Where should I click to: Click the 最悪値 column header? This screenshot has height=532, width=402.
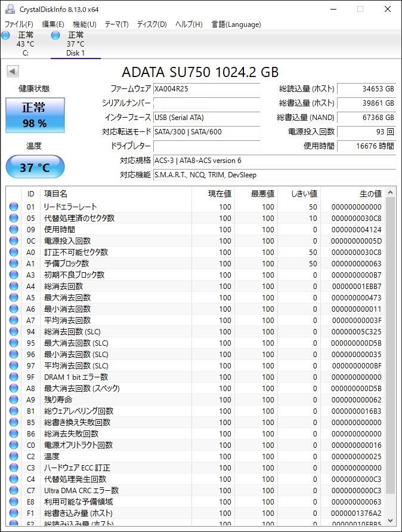pos(256,193)
